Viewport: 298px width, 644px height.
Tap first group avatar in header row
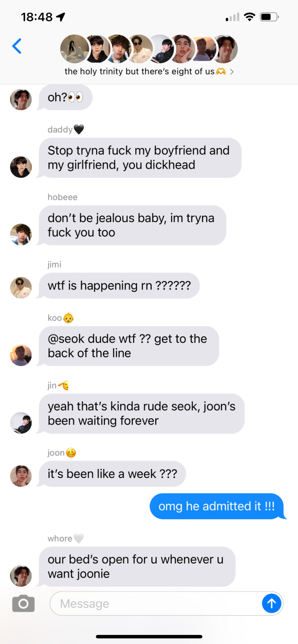click(x=74, y=49)
